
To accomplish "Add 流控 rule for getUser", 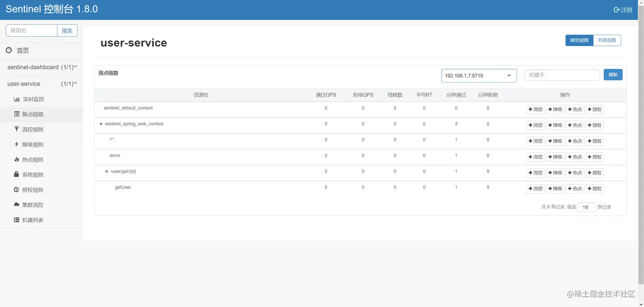I will [536, 189].
